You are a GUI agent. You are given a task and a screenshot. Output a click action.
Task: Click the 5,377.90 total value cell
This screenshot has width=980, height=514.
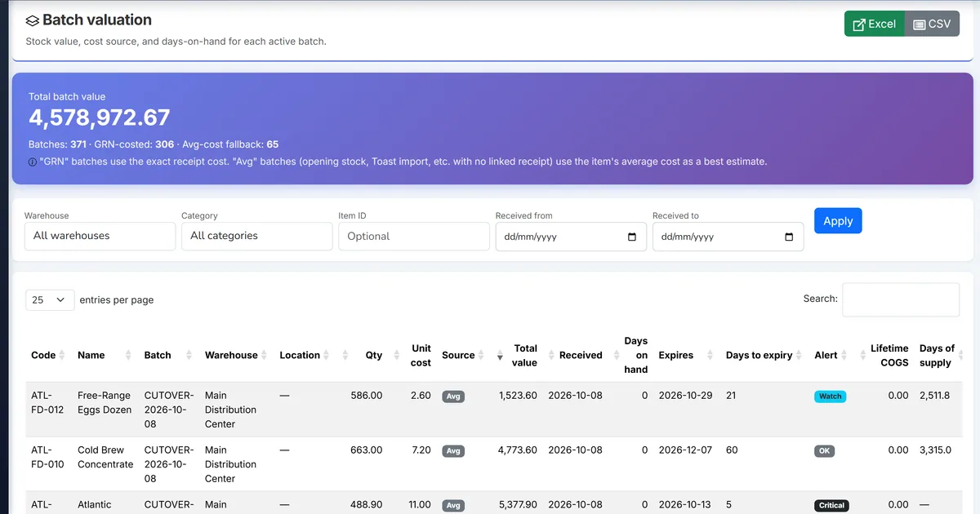click(x=518, y=504)
